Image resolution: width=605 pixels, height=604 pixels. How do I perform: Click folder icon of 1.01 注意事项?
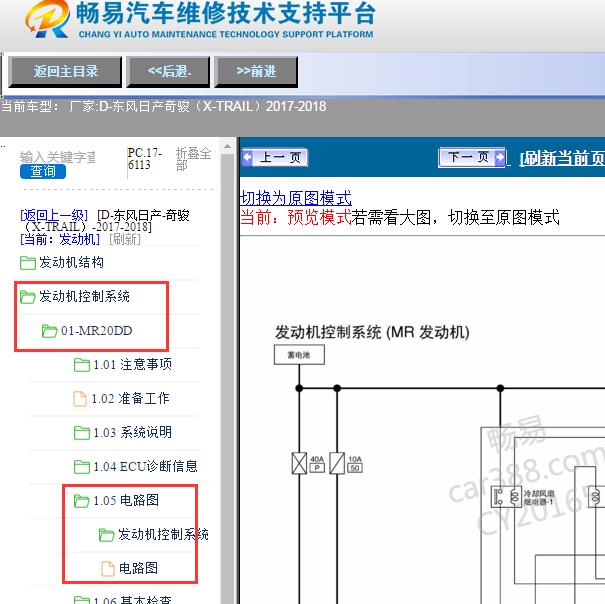(82, 365)
